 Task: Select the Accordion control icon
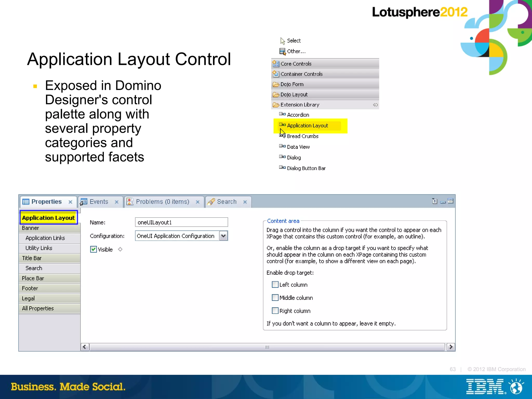282,114
